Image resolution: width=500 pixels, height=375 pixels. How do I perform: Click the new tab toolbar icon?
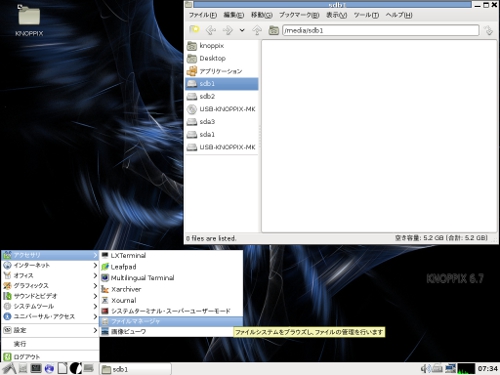tap(194, 30)
